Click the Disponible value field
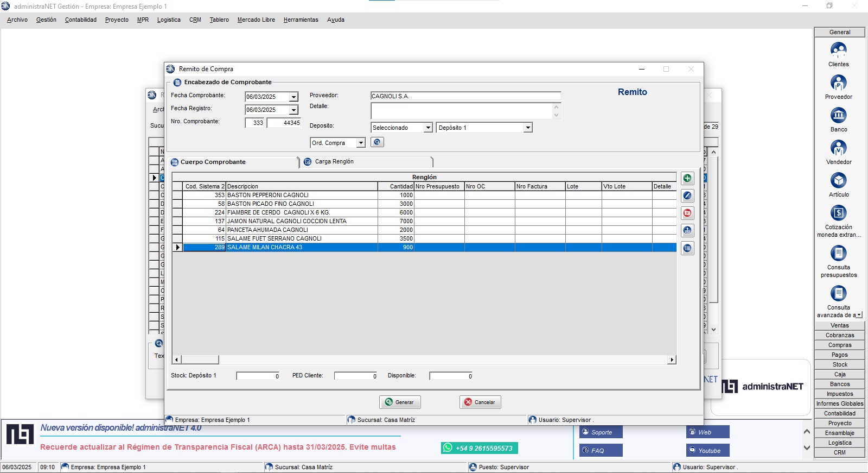 tap(451, 376)
